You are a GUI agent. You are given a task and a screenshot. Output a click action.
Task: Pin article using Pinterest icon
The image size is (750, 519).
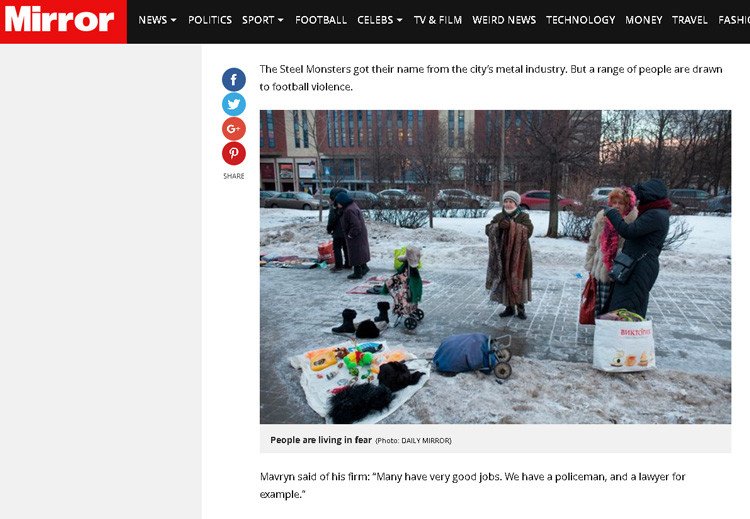(x=233, y=154)
